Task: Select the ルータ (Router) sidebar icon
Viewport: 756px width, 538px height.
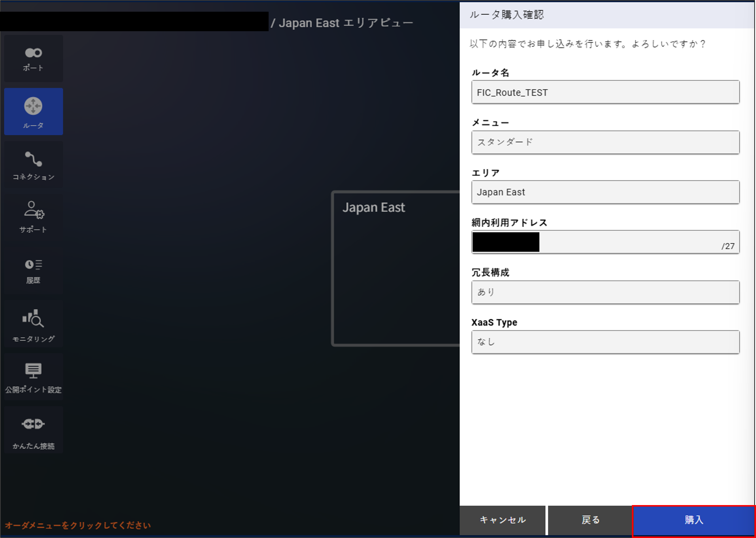Action: coord(33,111)
